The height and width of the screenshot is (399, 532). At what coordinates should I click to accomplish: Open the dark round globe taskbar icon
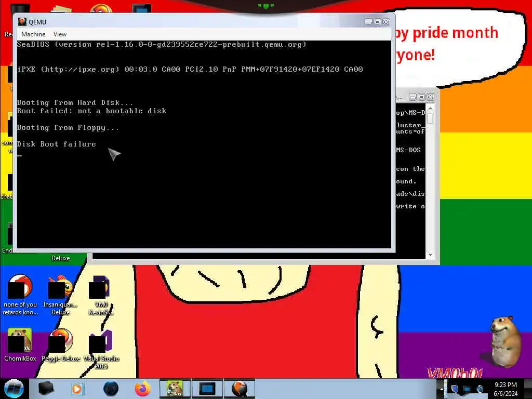coord(111,389)
